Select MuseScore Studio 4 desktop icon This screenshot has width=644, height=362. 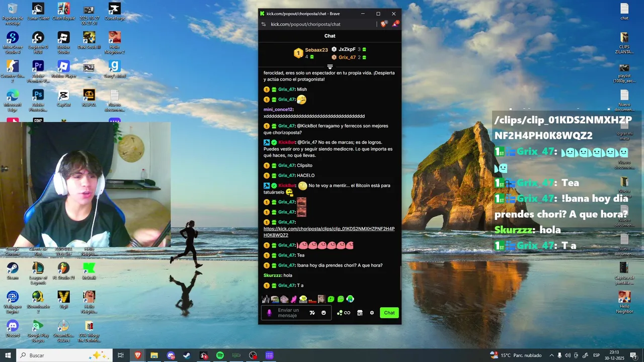coord(13,42)
